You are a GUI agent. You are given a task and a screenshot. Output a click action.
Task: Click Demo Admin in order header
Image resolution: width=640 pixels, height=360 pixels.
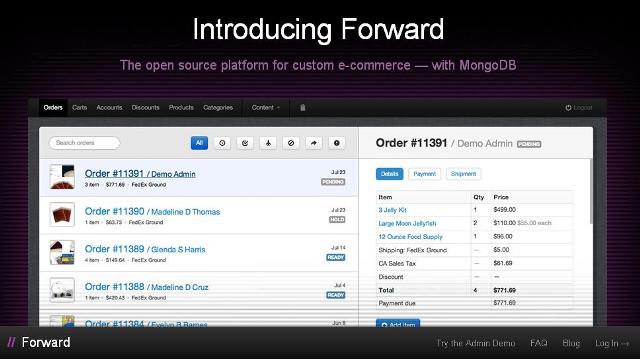point(484,144)
